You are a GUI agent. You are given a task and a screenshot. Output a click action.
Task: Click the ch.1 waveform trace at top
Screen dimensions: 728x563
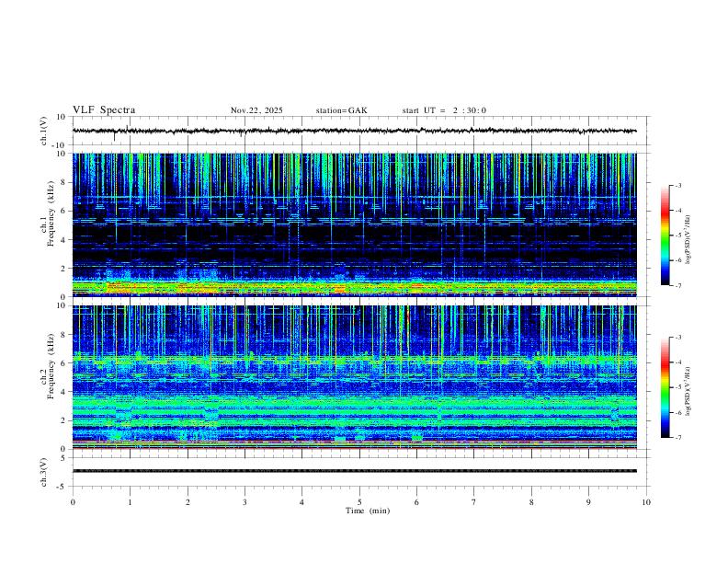[354, 131]
